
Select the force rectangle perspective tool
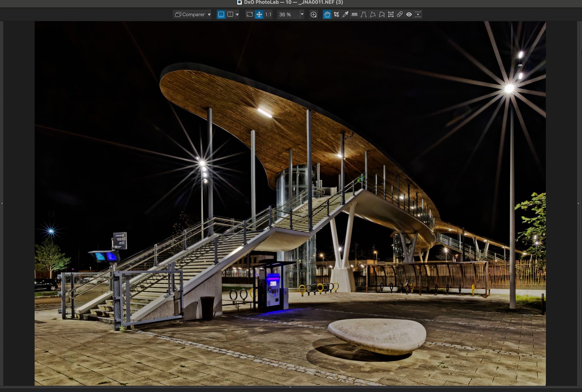pos(373,15)
